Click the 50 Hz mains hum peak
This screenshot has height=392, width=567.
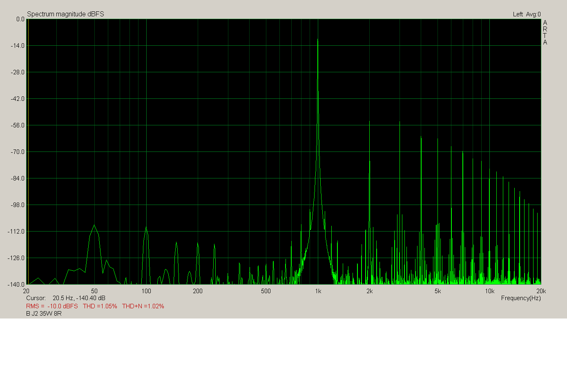[x=94, y=225]
